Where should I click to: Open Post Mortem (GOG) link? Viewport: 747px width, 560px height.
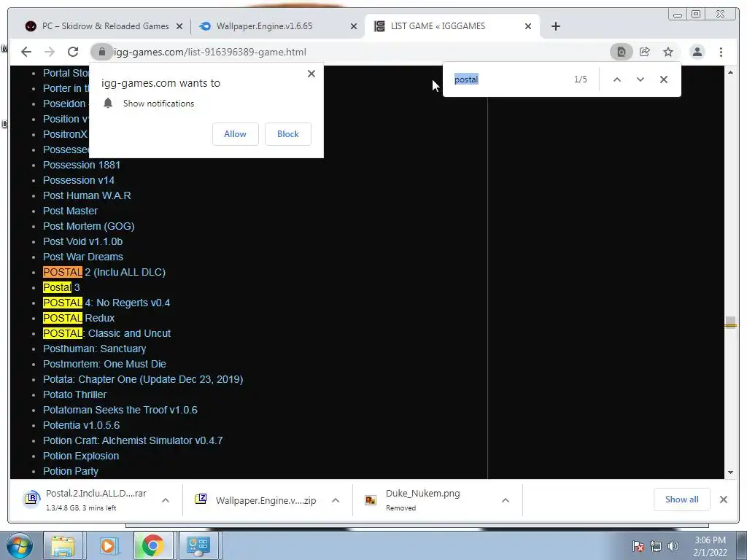coord(88,226)
